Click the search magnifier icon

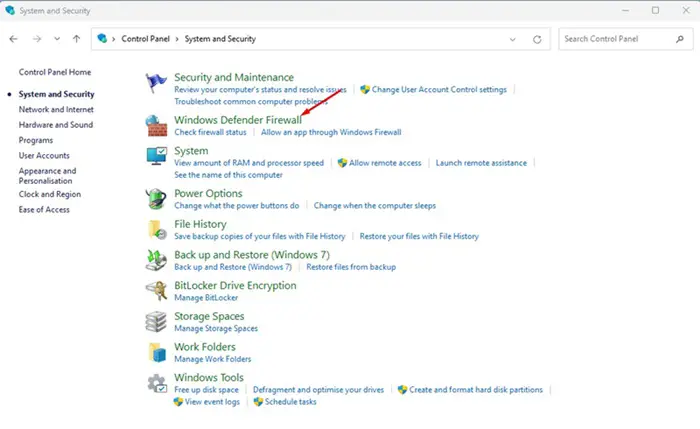(680, 39)
